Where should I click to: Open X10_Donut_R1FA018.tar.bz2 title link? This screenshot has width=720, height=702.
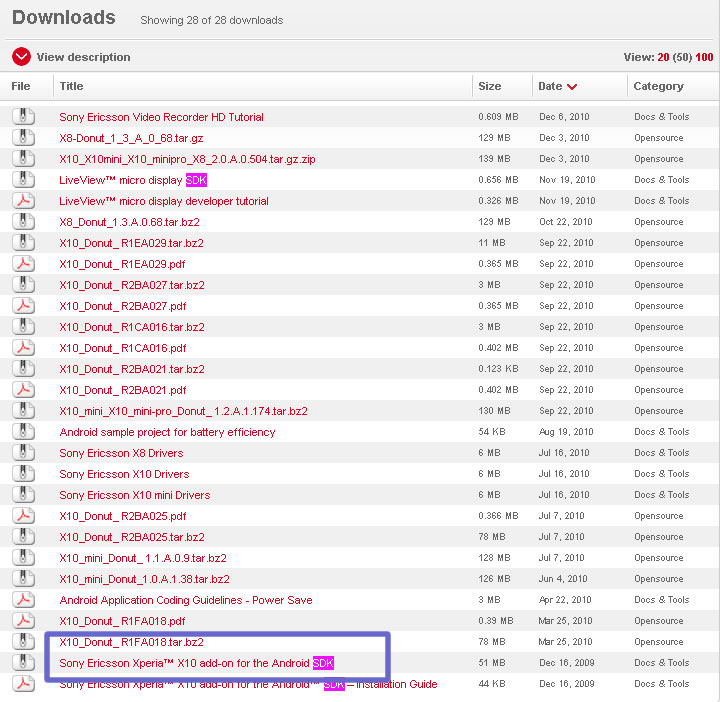coord(131,642)
